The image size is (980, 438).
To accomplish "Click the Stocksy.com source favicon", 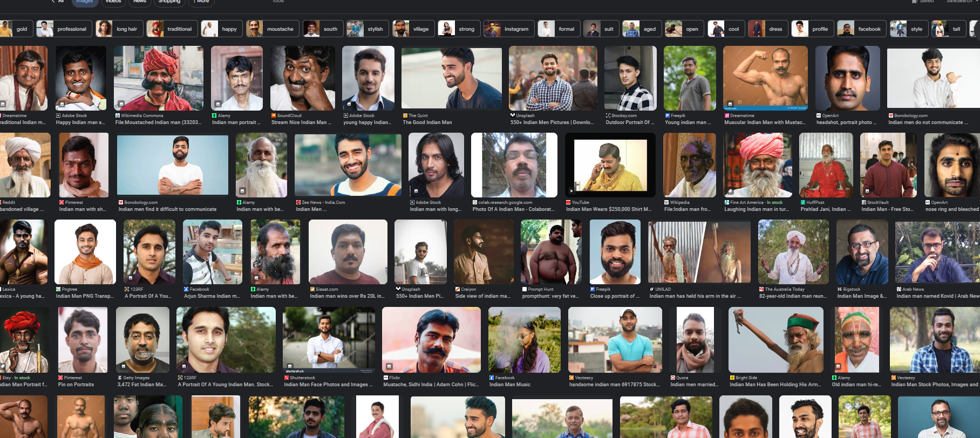I will [x=608, y=115].
